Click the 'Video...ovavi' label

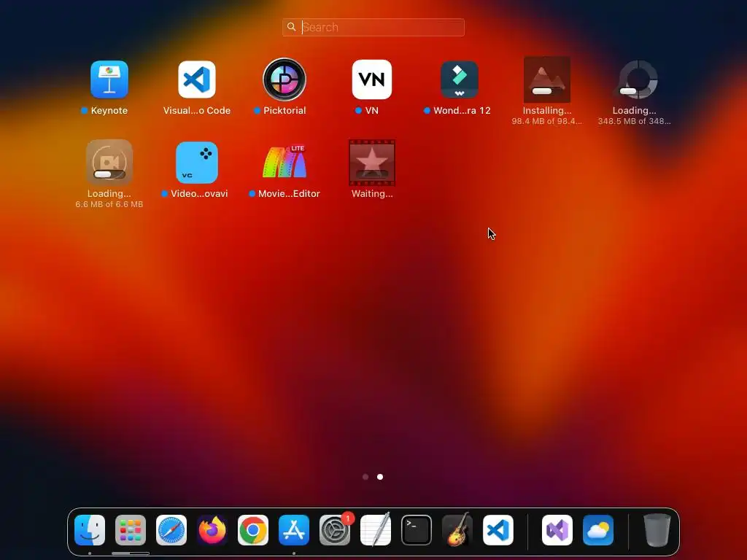coord(199,194)
